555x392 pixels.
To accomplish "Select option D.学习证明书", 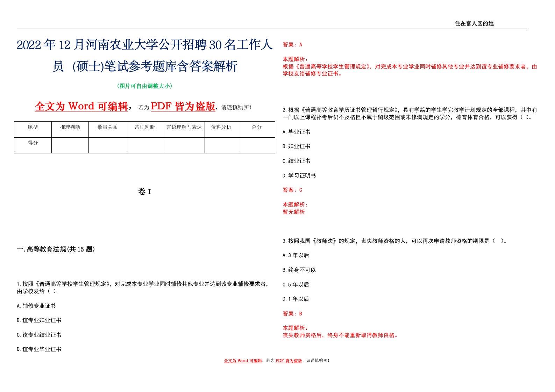I will point(299,175).
